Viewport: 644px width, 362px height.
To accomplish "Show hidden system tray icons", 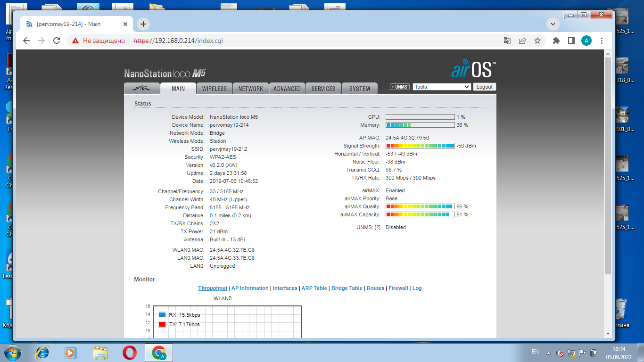I will (548, 353).
